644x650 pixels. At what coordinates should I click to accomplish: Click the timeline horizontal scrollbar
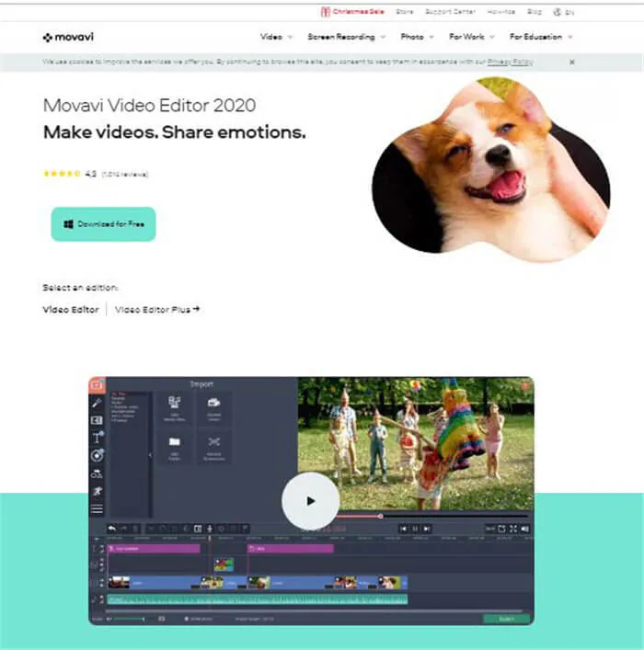click(314, 610)
